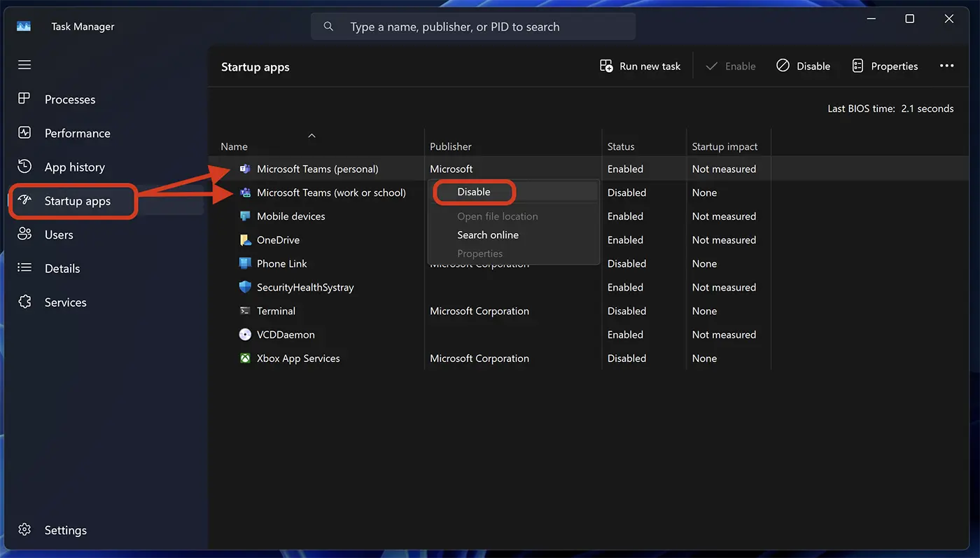980x558 pixels.
Task: Select the SecurityHealthSystray row name
Action: (x=305, y=288)
